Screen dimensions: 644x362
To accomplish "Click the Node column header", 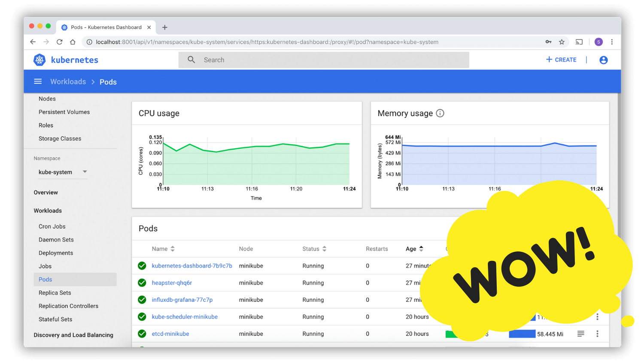I will (x=246, y=249).
